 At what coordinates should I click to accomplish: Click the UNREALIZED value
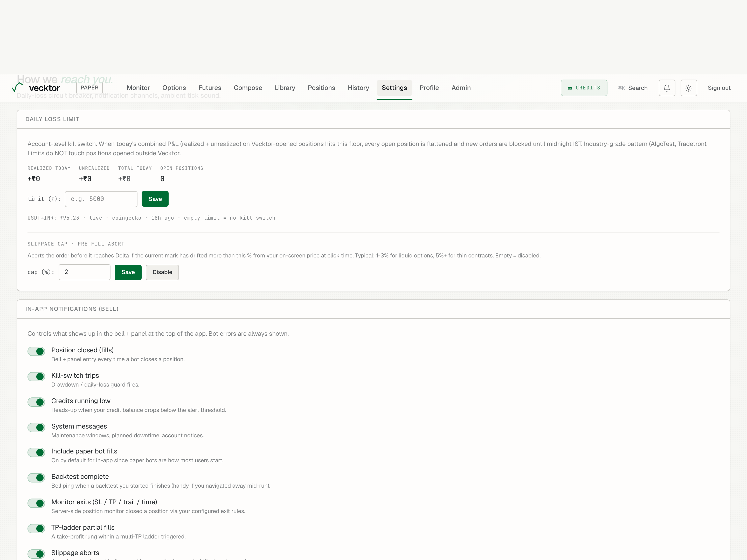[85, 179]
